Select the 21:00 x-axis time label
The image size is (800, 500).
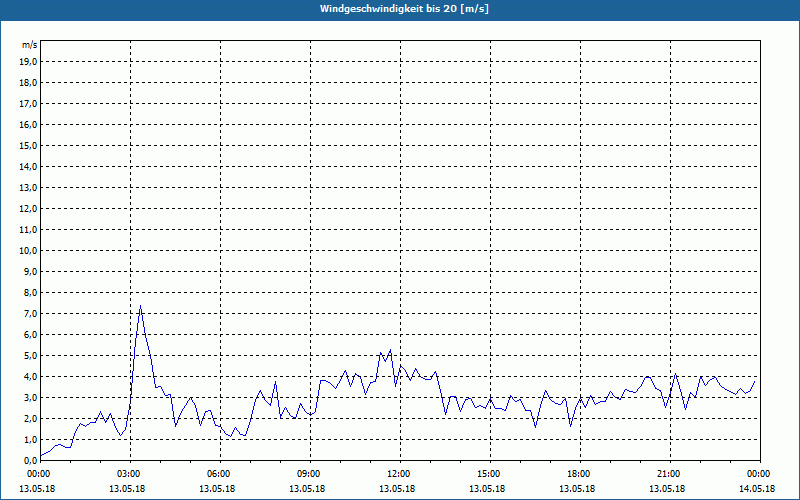coord(670,474)
